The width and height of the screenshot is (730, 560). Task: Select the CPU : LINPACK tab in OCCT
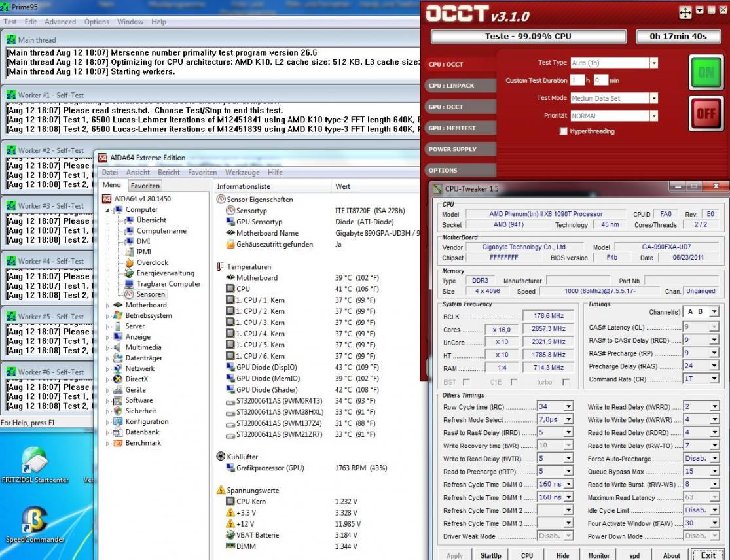click(460, 86)
